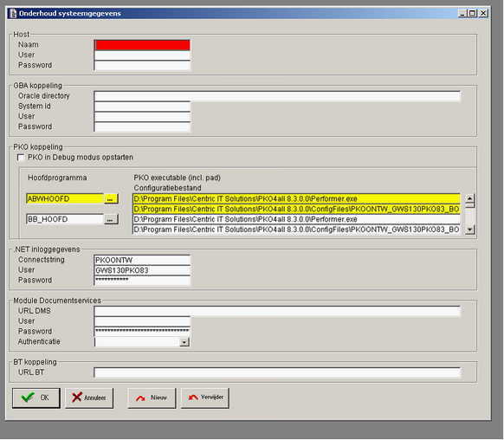Focus the URL BT field
This screenshot has height=440, width=504.
(x=277, y=372)
